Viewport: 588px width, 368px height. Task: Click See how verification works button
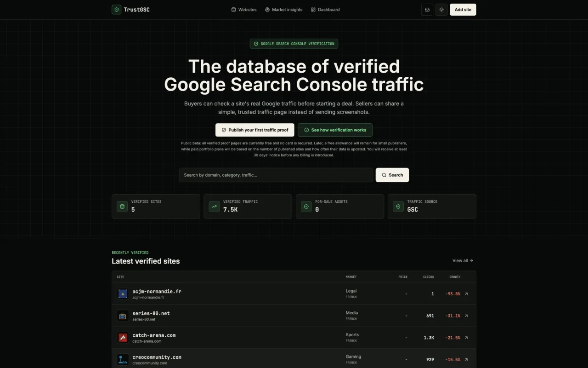click(335, 130)
